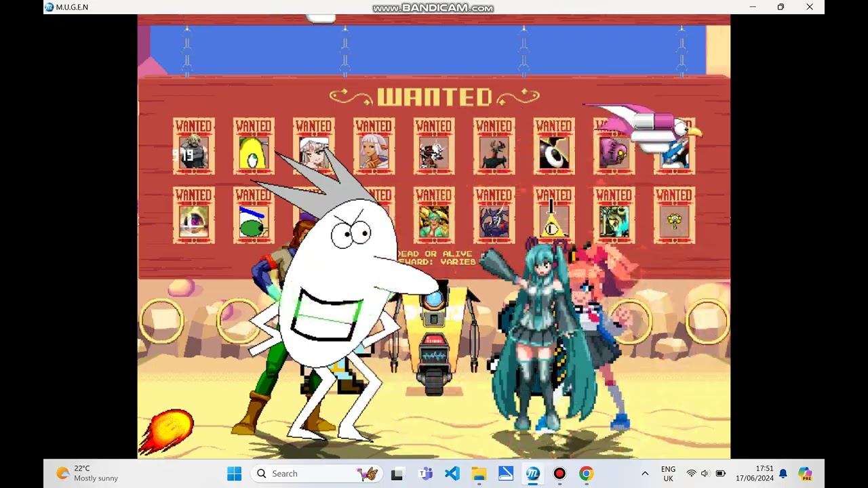Open Wi-Fi network settings icon
Screen dimensions: 868x488
691,474
